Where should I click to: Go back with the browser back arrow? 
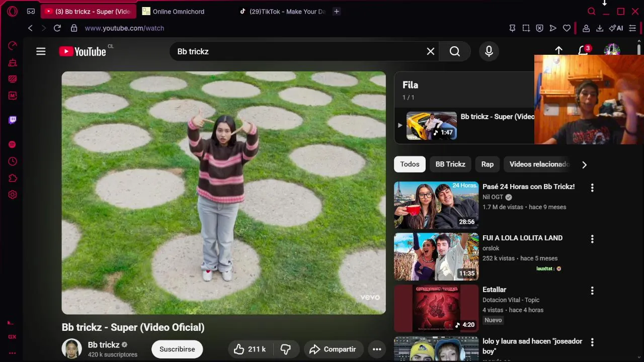tap(30, 28)
